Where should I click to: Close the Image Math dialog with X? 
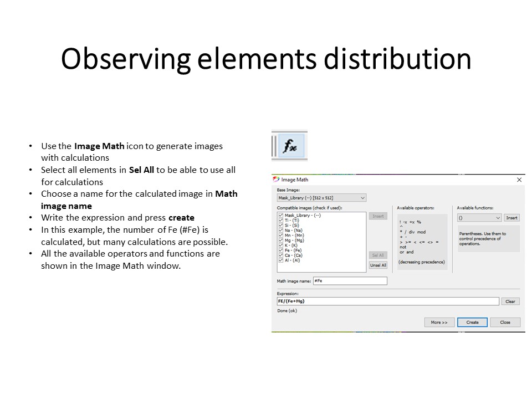point(519,180)
